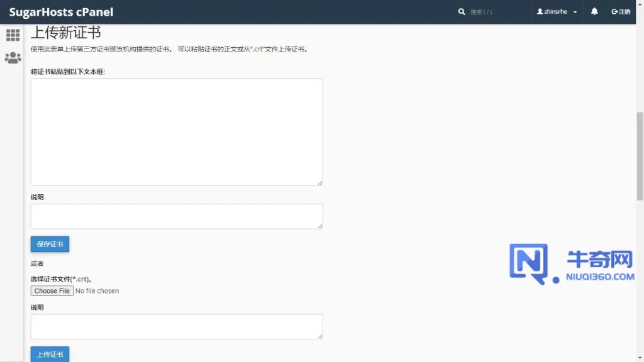Click the 选择证书文件(*.crt) label

click(61, 279)
